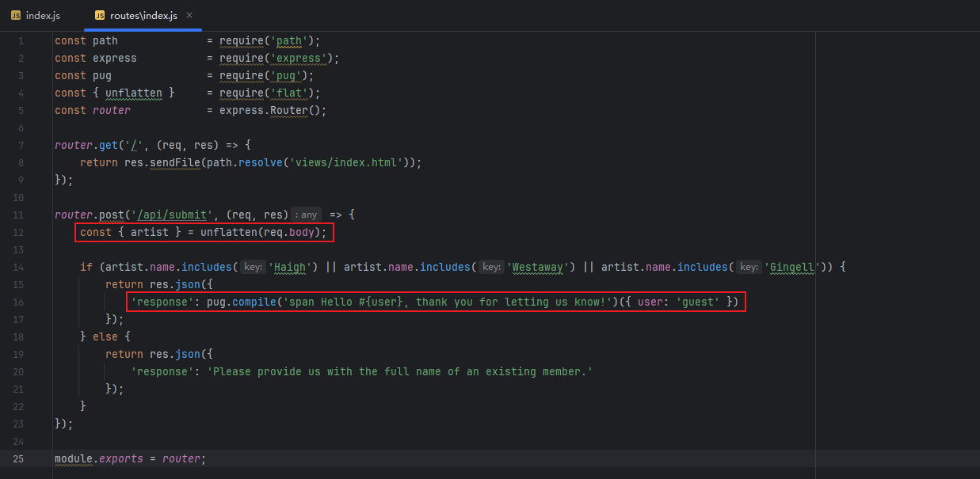Screen dimensions: 980x479
Task: Place cursor on res.sendFile method
Action: 174,162
